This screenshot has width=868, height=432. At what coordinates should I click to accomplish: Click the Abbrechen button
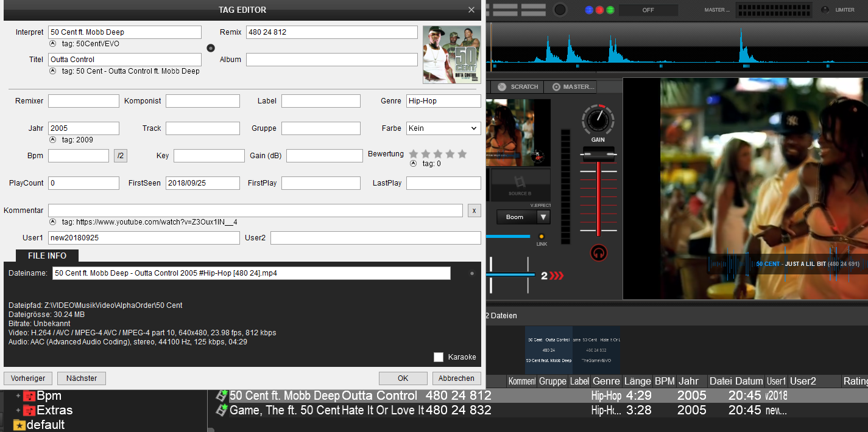click(x=457, y=378)
